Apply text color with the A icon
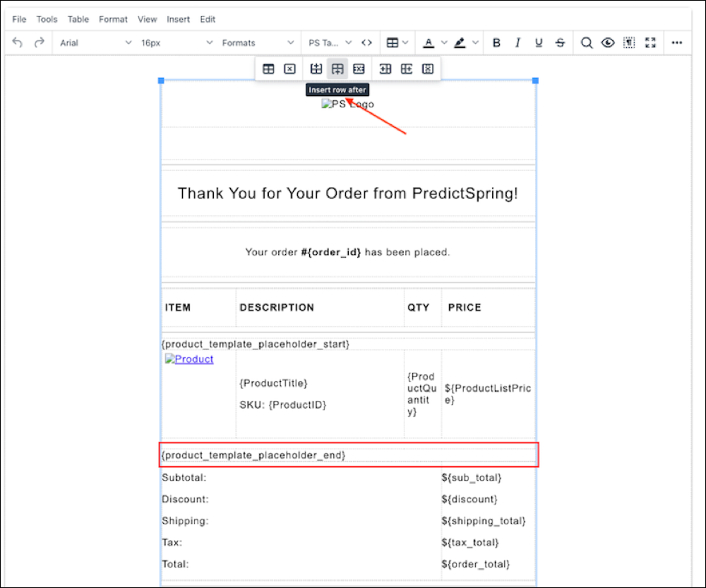Image resolution: width=706 pixels, height=588 pixels. tap(429, 43)
